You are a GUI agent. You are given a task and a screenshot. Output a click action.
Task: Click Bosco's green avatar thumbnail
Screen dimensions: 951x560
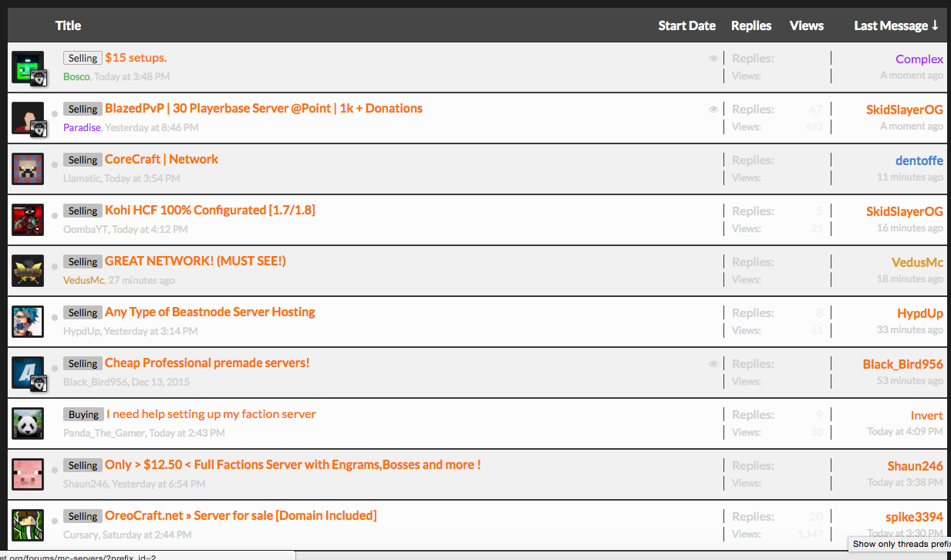click(x=27, y=66)
